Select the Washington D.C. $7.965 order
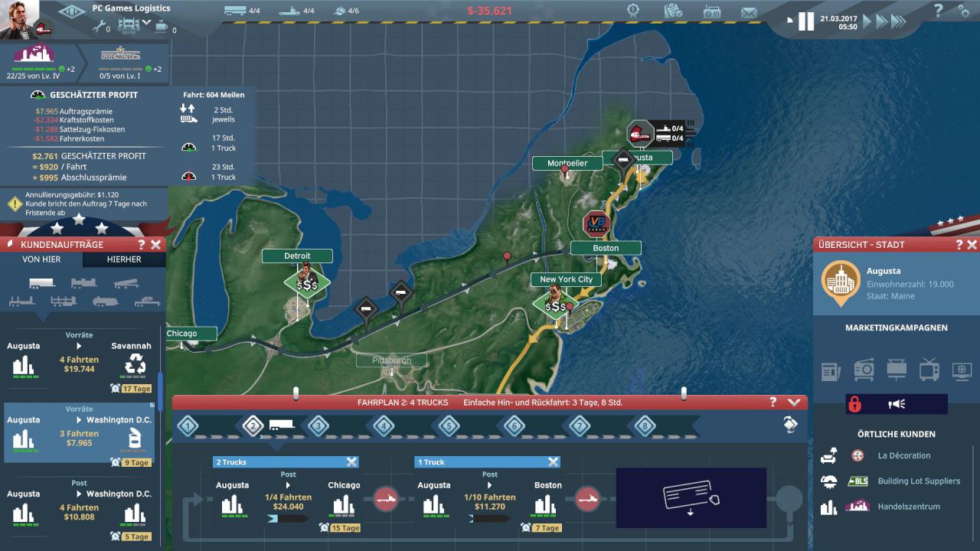The height and width of the screenshot is (551, 980). (x=80, y=433)
